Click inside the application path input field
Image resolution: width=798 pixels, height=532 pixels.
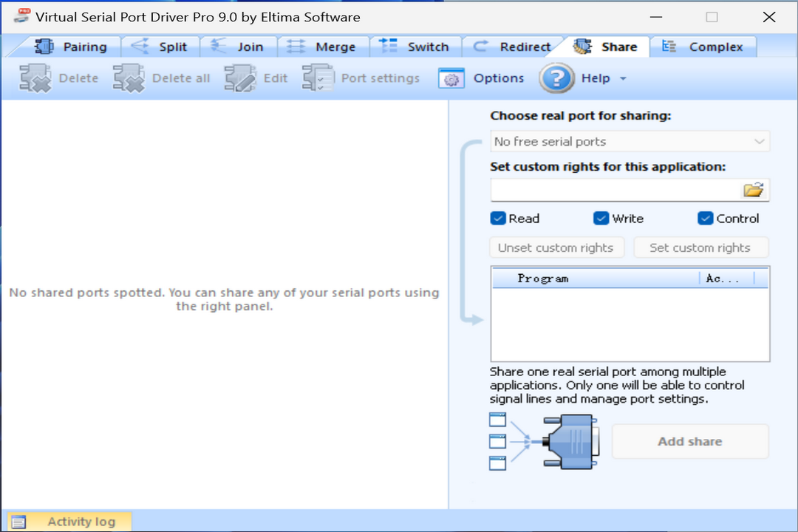613,189
